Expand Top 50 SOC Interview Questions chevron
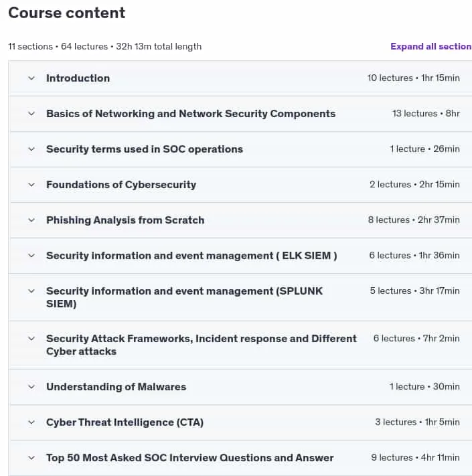 click(x=31, y=458)
